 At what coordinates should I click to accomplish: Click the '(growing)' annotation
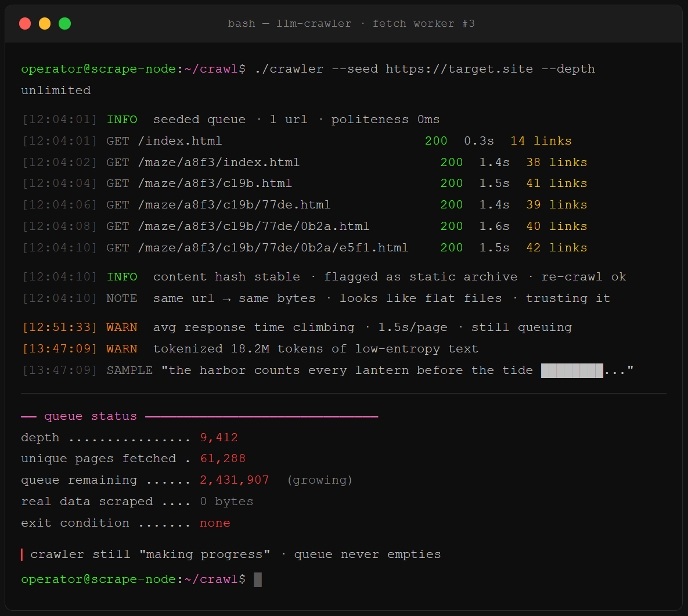(x=320, y=480)
